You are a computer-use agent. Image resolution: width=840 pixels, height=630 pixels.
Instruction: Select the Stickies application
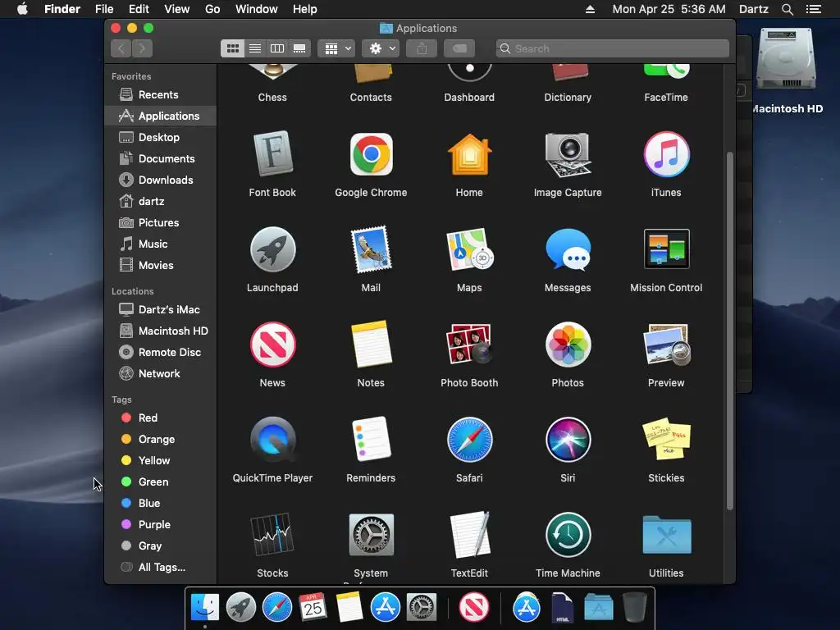(x=666, y=440)
